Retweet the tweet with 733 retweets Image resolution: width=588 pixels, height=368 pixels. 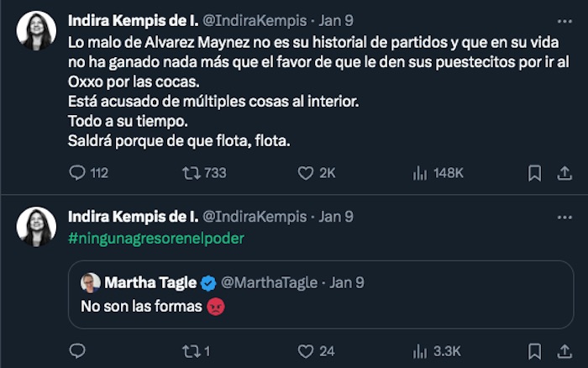coord(191,173)
